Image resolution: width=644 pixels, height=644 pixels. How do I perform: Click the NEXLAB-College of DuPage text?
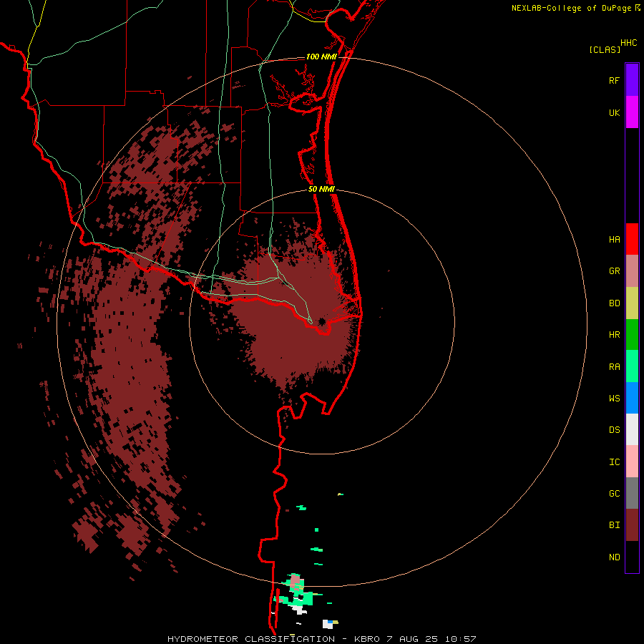pos(571,8)
